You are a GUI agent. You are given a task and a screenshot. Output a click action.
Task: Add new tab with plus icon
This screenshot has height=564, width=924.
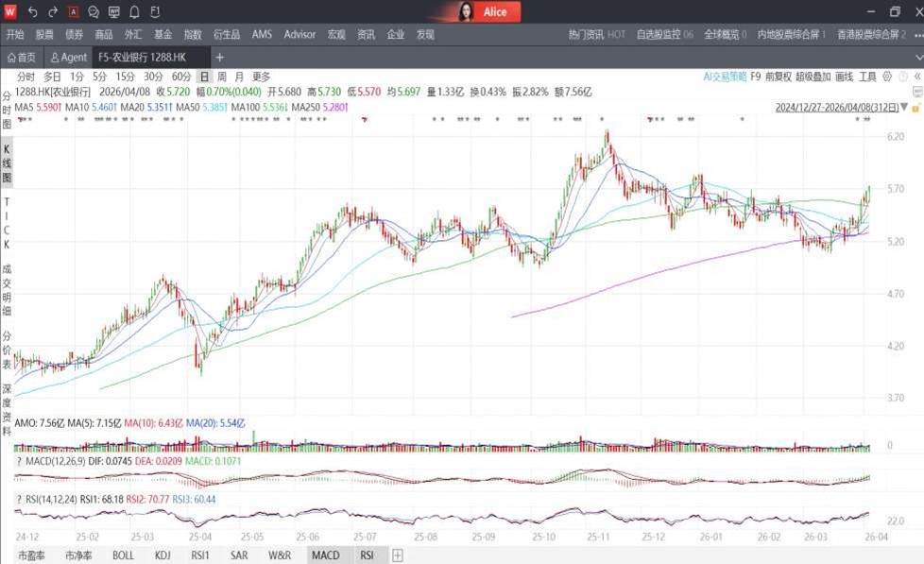pos(219,57)
